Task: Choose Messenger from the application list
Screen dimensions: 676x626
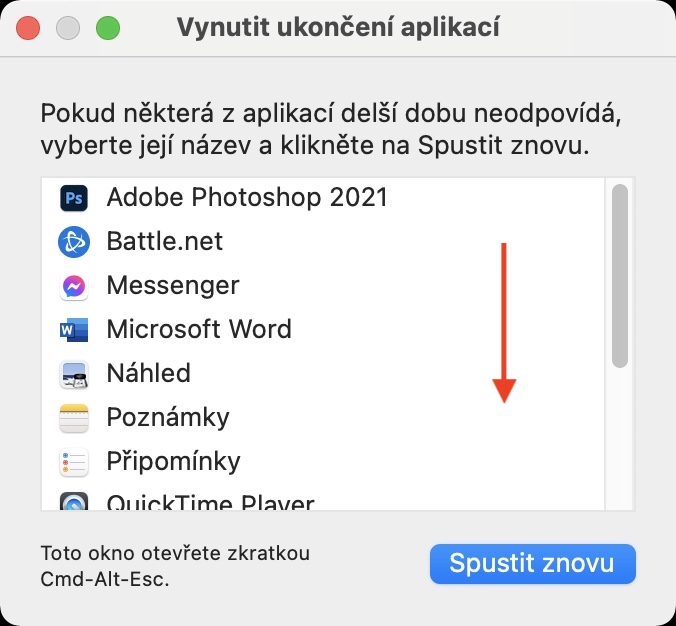Action: (173, 286)
